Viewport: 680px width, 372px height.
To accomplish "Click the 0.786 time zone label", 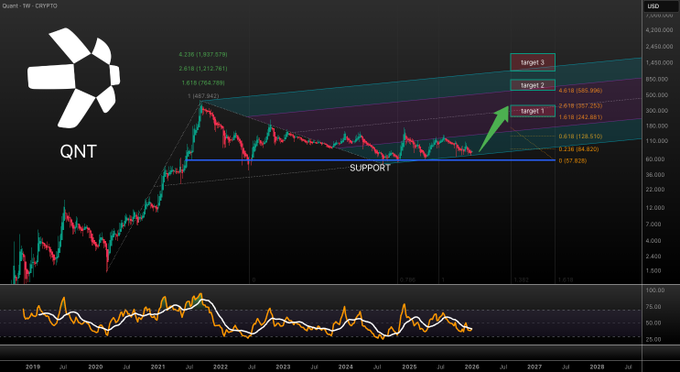I will coord(408,280).
